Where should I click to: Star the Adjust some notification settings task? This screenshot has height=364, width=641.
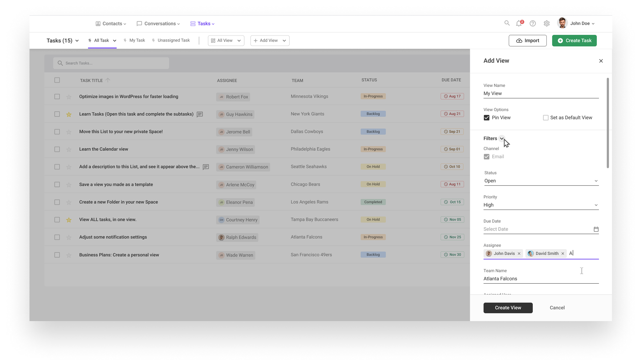pyautogui.click(x=69, y=237)
